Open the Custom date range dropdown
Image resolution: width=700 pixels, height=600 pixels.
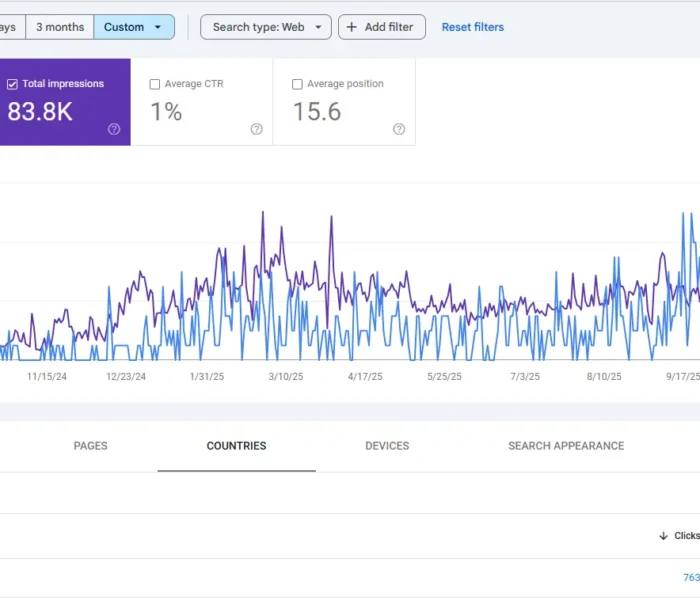(134, 27)
